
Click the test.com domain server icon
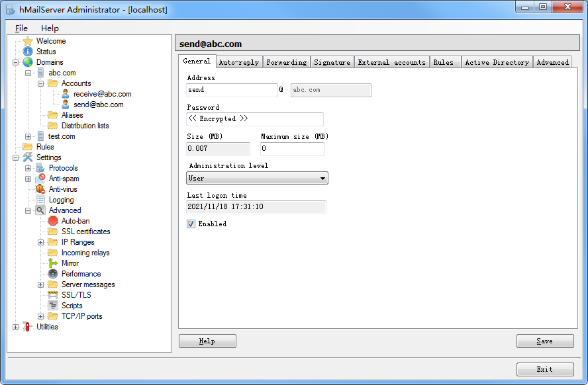(x=40, y=136)
